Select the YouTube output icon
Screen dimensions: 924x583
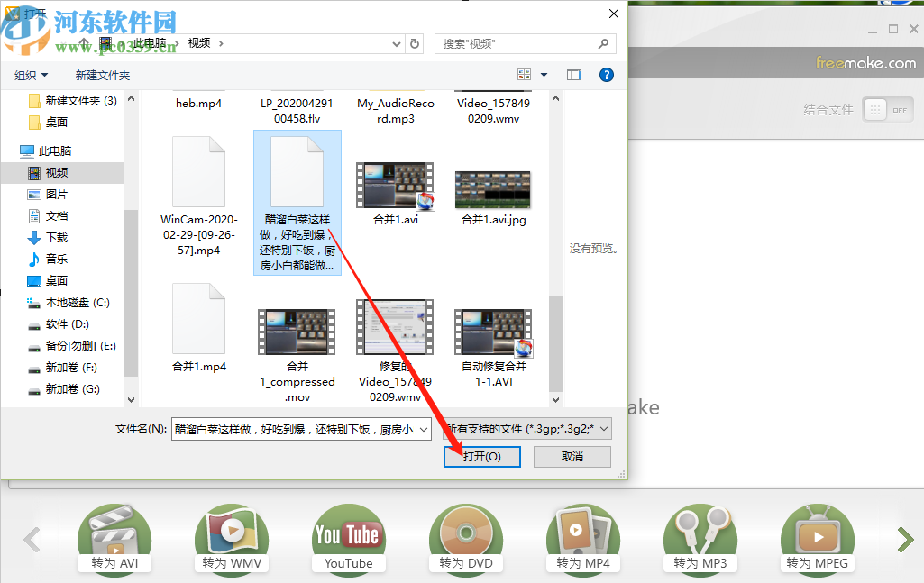348,539
